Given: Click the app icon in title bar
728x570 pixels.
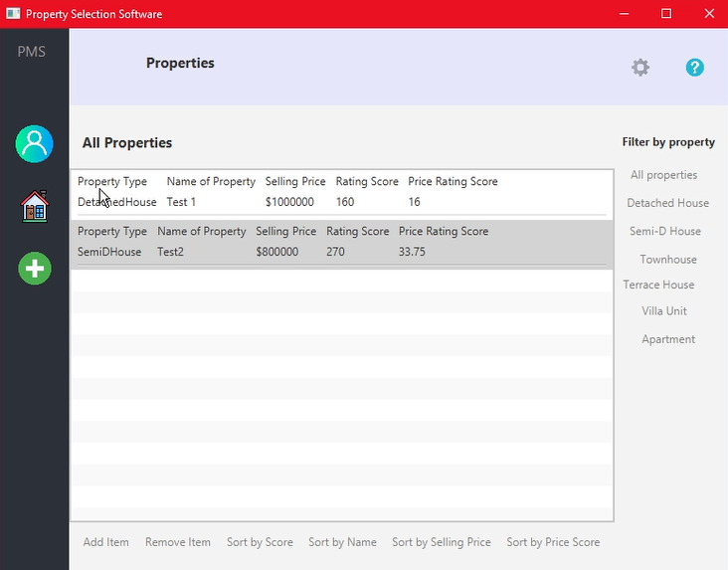Looking at the screenshot, I should 12,14.
